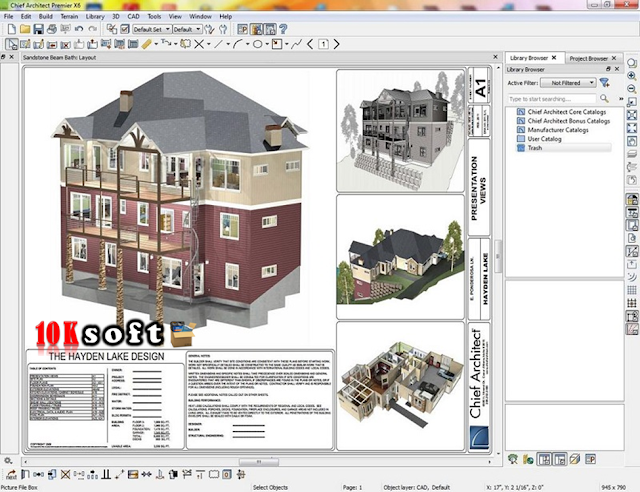
Task: Click the diagonal resize arrow icon in edit toolbar
Action: point(119,474)
